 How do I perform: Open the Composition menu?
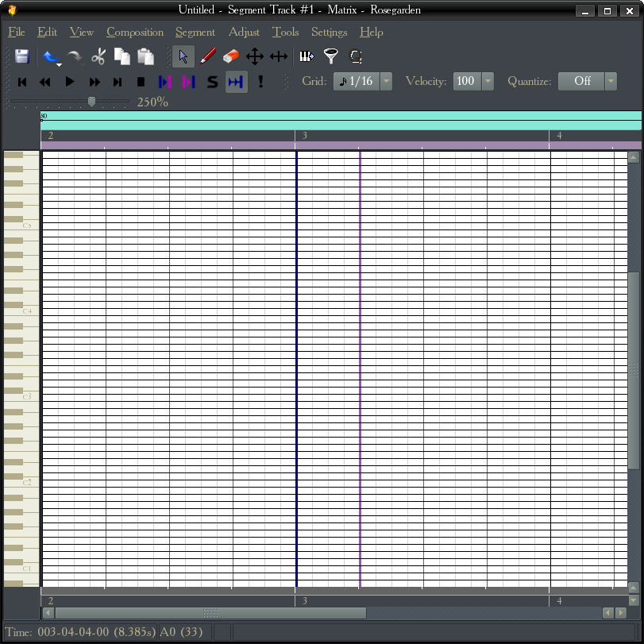pos(135,32)
